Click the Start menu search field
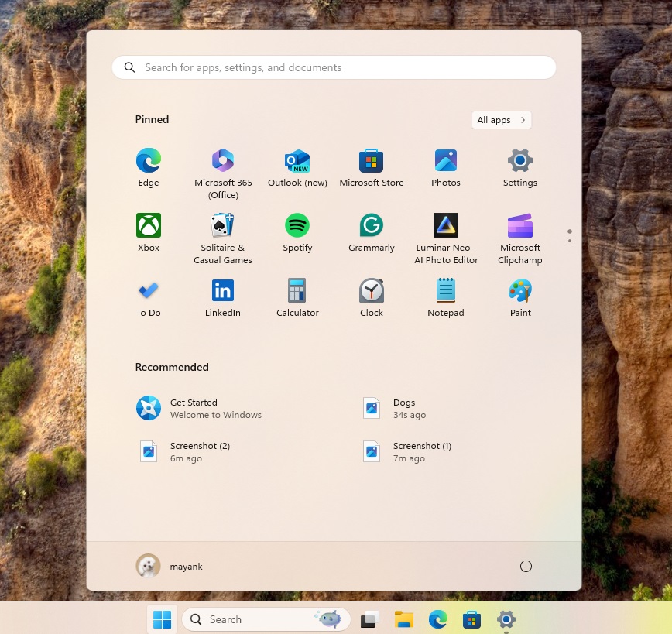 coord(334,67)
